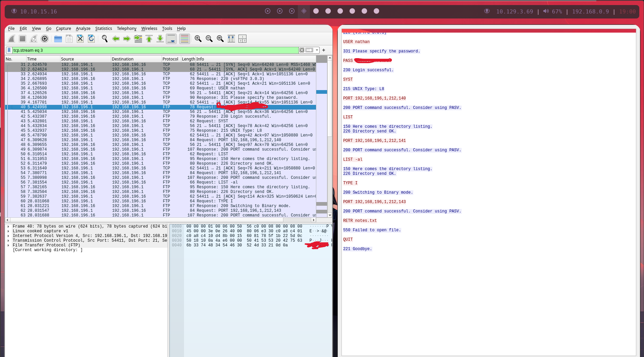Expand the Transmission Control Protocol tree item
Image resolution: width=644 pixels, height=357 pixels.
point(8,240)
